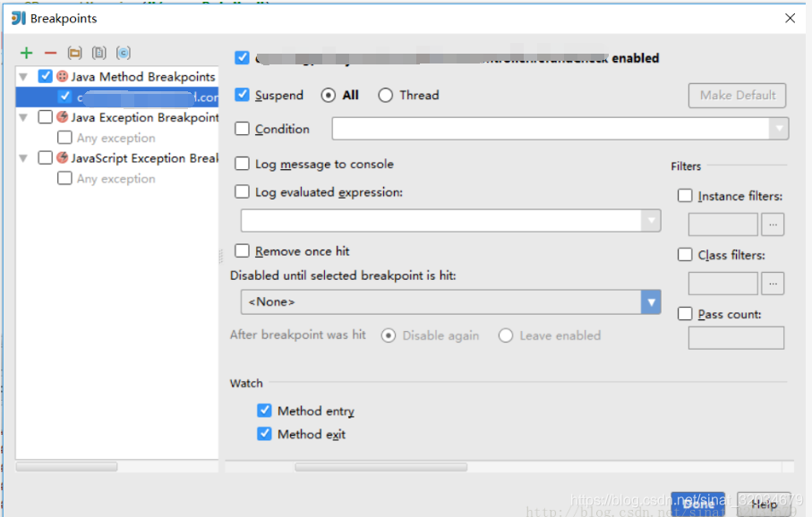
Task: Enable Class filters checkbox
Action: tap(685, 255)
